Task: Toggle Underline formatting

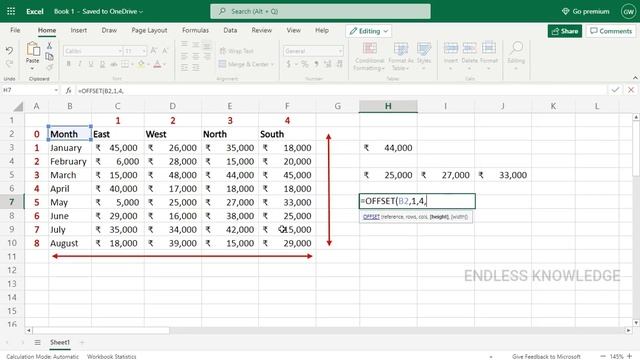Action: coord(91,64)
